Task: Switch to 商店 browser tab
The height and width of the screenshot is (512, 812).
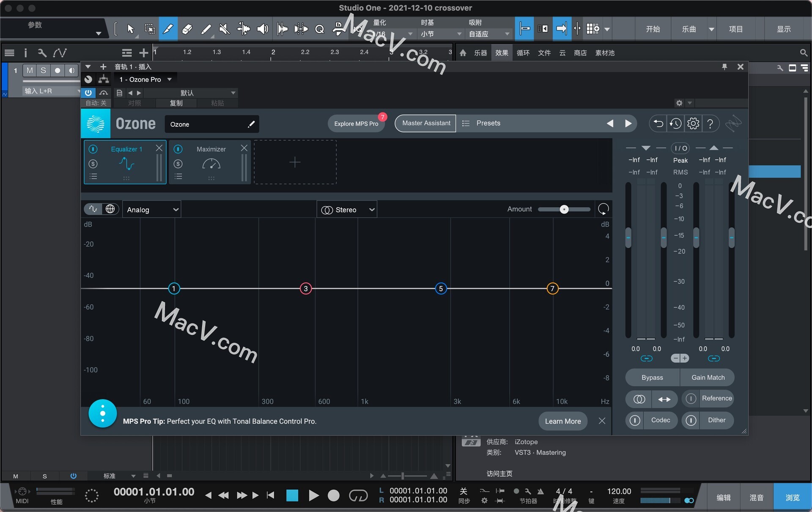Action: click(x=580, y=53)
